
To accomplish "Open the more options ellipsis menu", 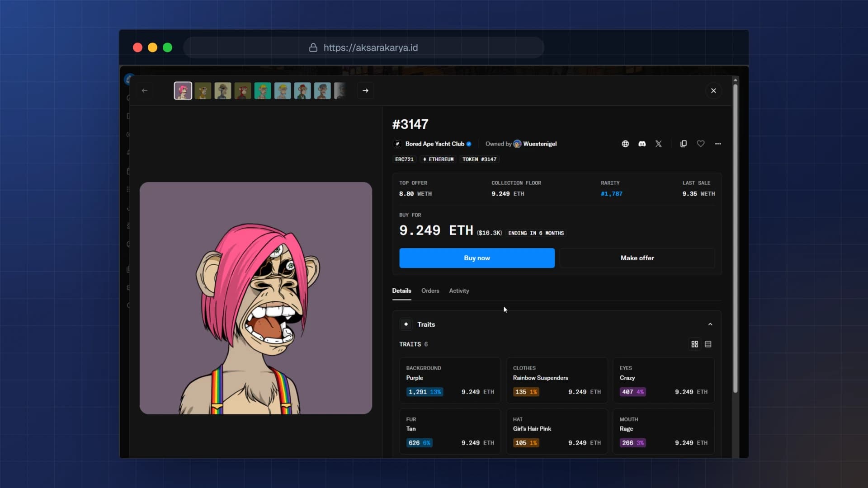I will click(x=718, y=144).
